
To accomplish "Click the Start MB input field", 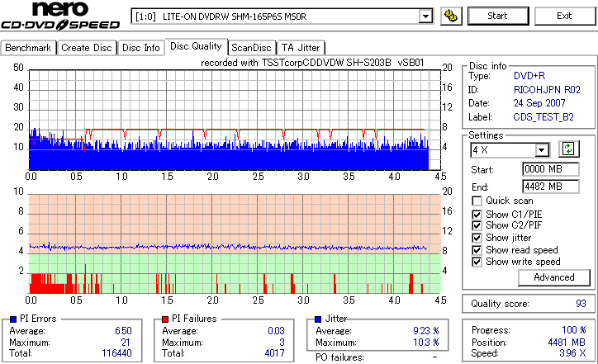I will click(x=550, y=169).
